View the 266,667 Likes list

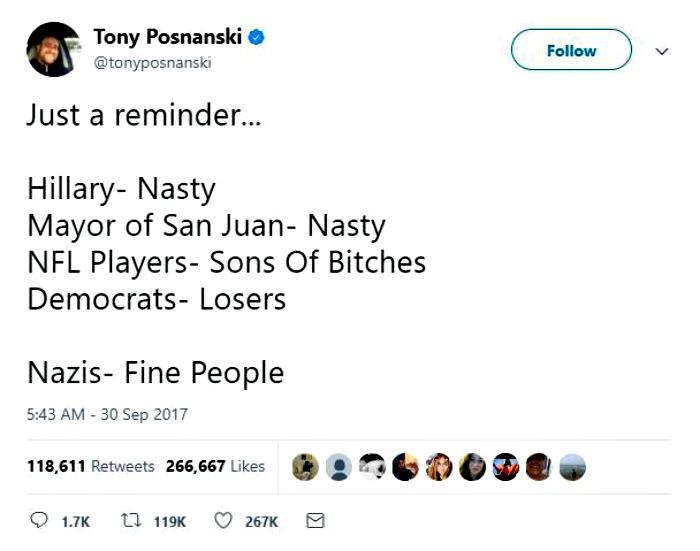(x=215, y=466)
